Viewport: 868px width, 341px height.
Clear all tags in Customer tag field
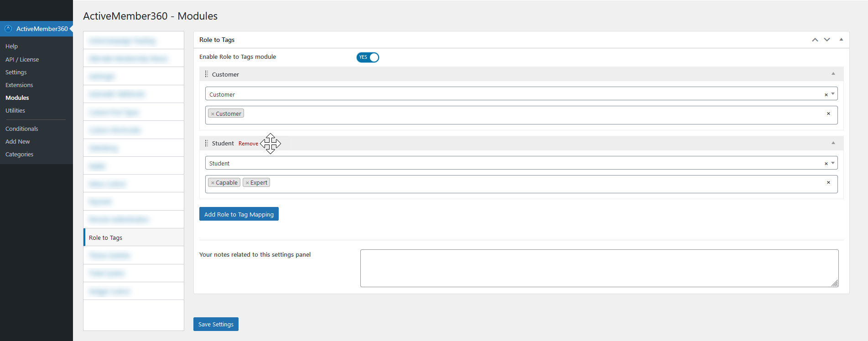point(828,114)
